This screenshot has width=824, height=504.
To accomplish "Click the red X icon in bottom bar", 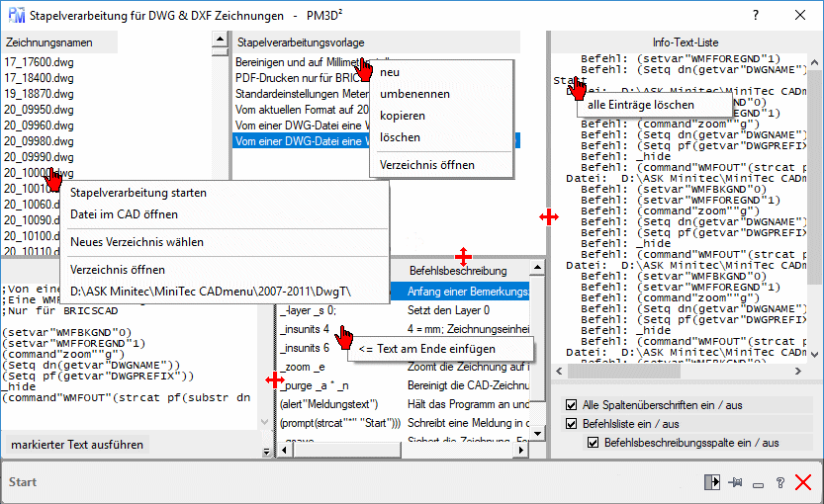I will click(x=803, y=482).
